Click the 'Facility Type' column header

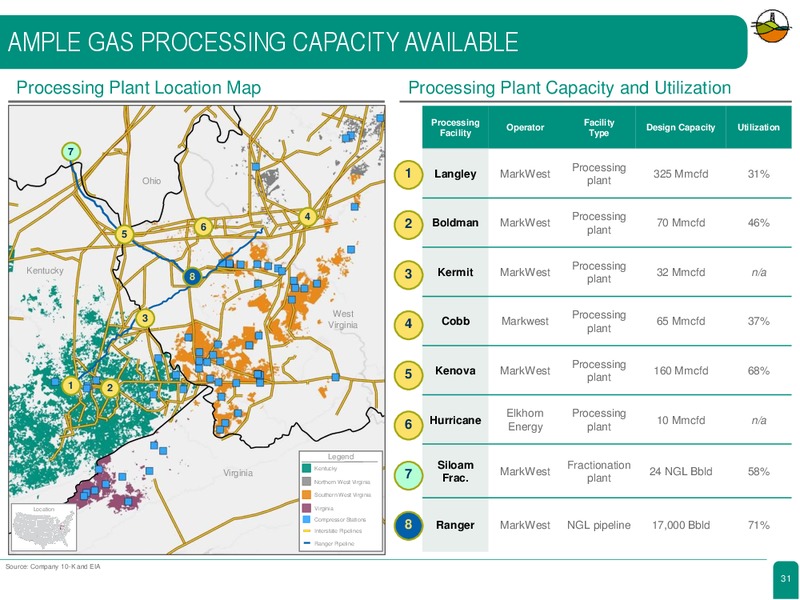pos(599,128)
